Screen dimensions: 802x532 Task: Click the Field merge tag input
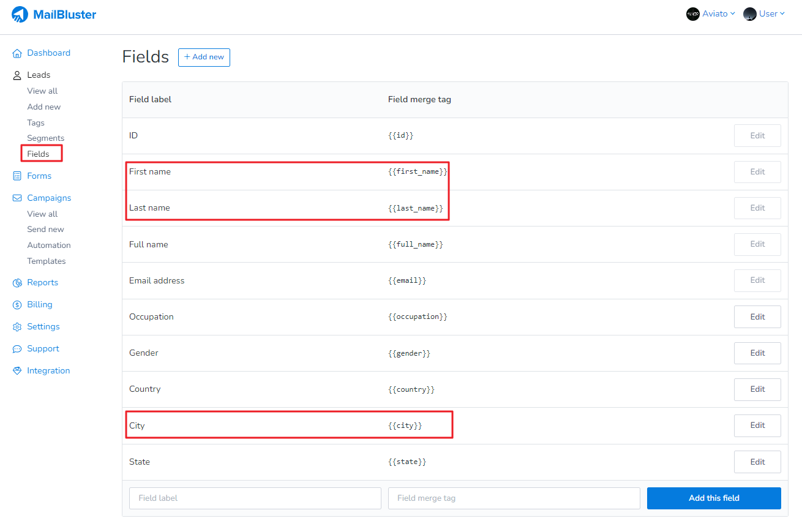[514, 498]
